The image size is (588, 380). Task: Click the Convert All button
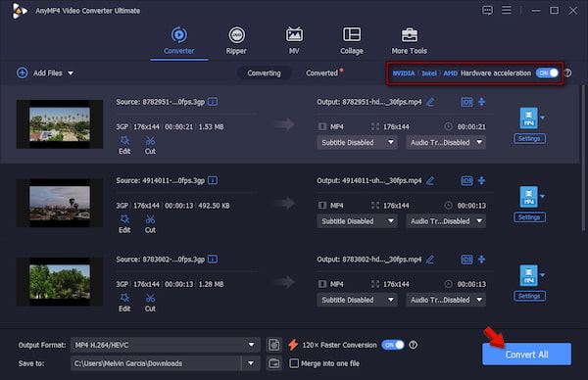coord(526,355)
